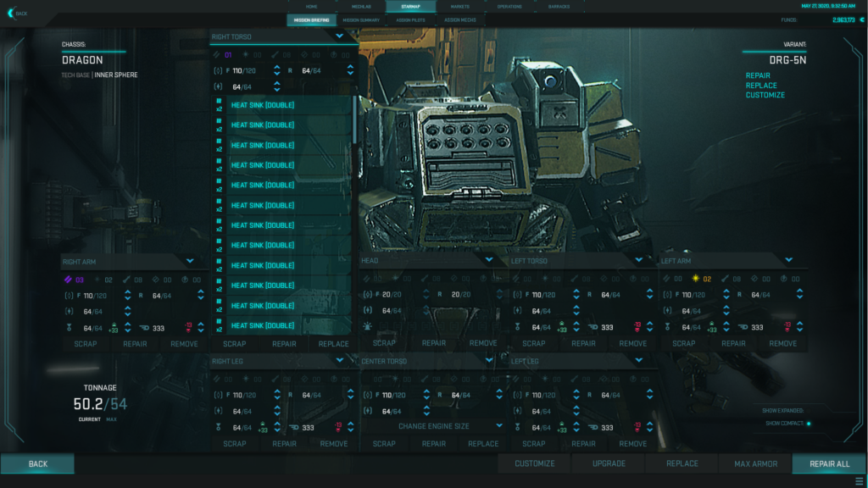Select the Show Expanded radio option
The width and height of the screenshot is (868, 488).
pyautogui.click(x=808, y=411)
